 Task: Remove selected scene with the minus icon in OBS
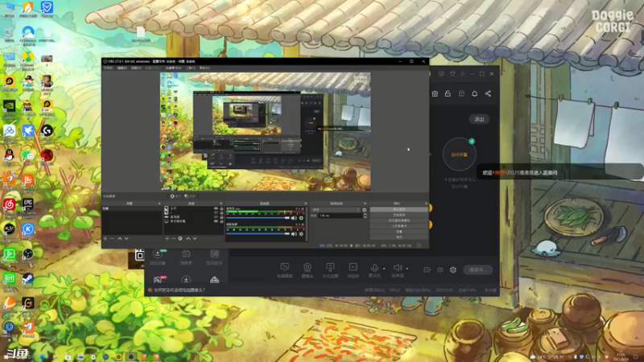pyautogui.click(x=112, y=238)
